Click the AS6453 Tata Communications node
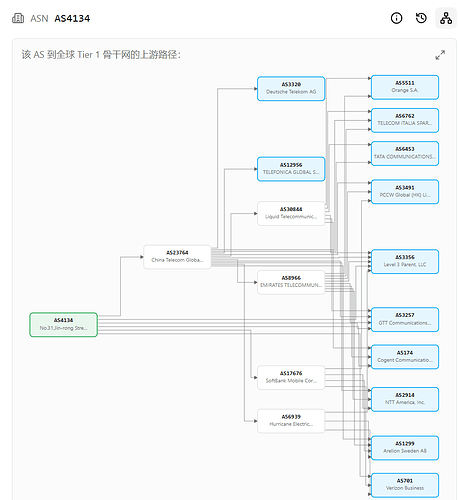 tap(405, 153)
